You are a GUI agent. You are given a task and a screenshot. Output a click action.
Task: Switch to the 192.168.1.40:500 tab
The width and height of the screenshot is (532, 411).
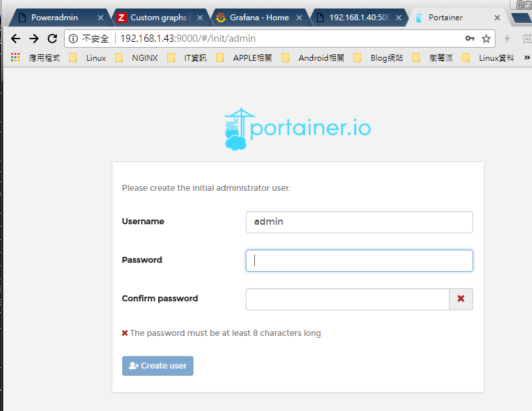pos(359,18)
